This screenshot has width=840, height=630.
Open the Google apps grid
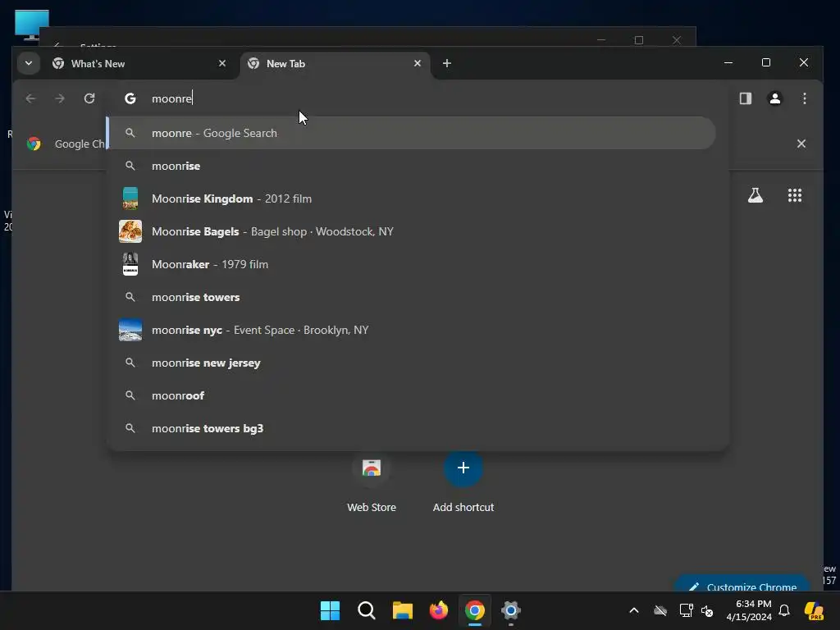click(x=795, y=195)
